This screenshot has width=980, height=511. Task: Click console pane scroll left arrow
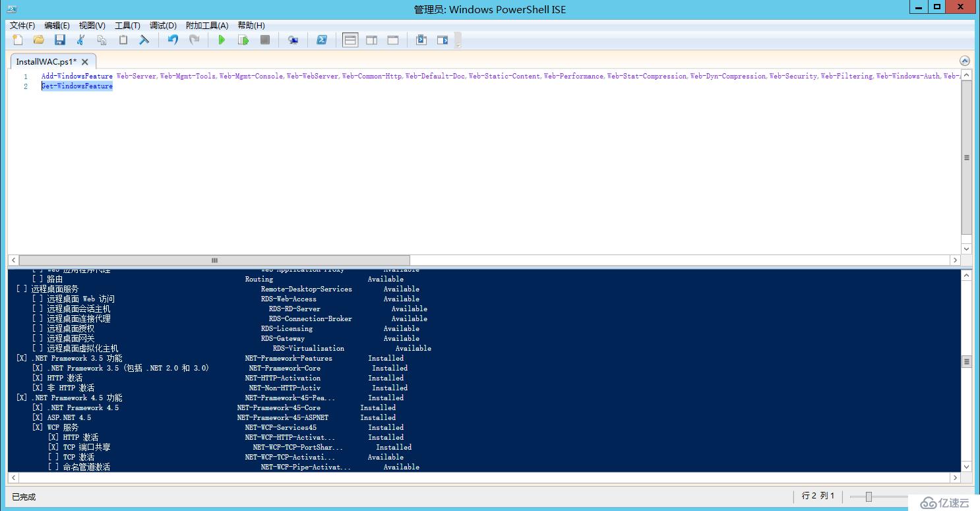[13, 477]
